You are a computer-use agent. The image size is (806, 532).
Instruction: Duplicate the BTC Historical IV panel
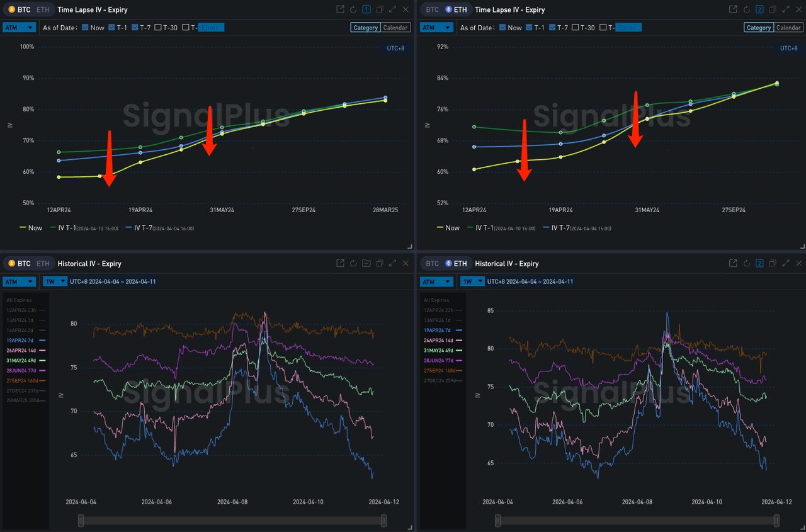coord(379,263)
